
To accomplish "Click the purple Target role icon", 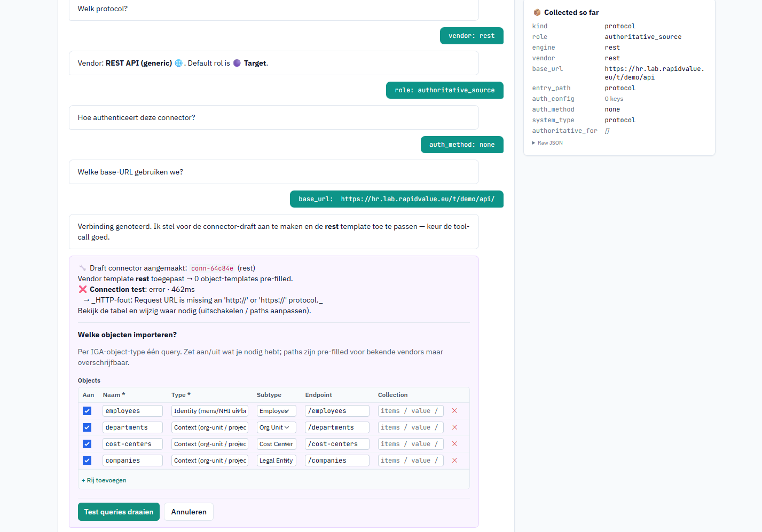I will point(237,63).
